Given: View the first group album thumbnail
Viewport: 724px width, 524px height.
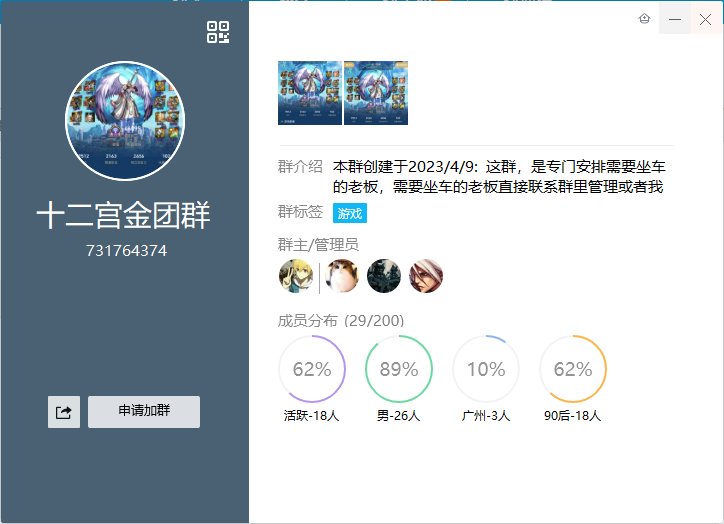Looking at the screenshot, I should 310,93.
